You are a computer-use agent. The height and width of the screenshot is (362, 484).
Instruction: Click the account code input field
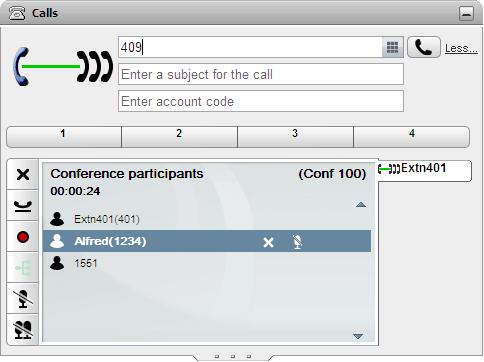point(261,101)
